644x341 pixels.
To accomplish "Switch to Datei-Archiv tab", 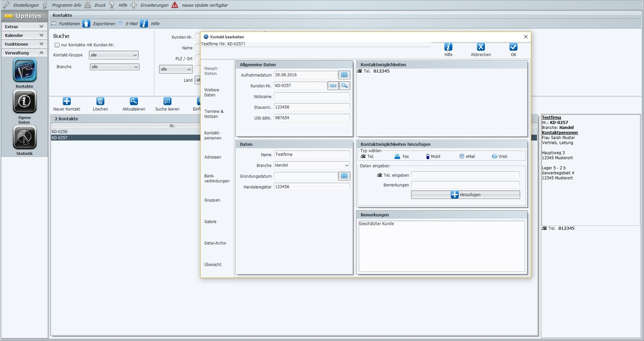I will coord(215,243).
